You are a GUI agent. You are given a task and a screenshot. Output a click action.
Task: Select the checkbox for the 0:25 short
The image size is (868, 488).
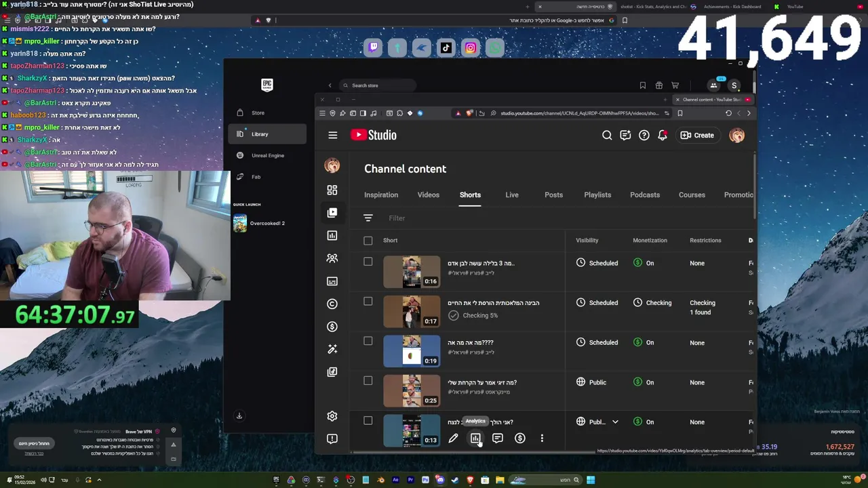368,381
